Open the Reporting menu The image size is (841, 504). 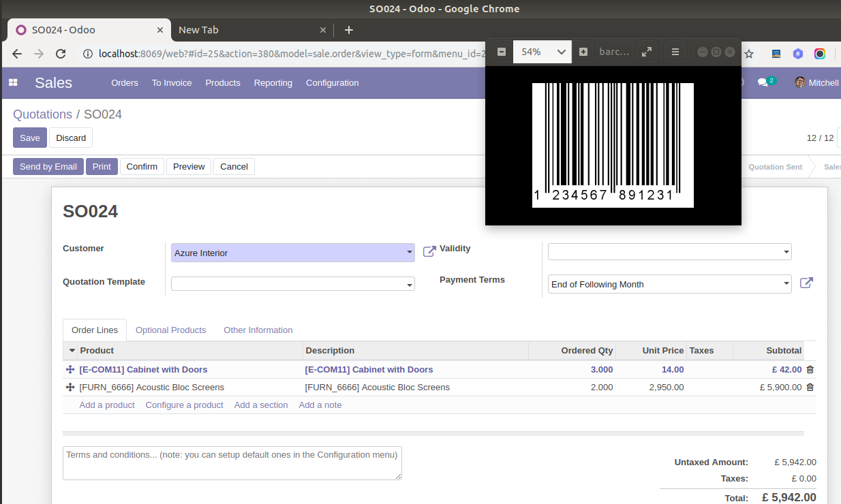tap(273, 82)
